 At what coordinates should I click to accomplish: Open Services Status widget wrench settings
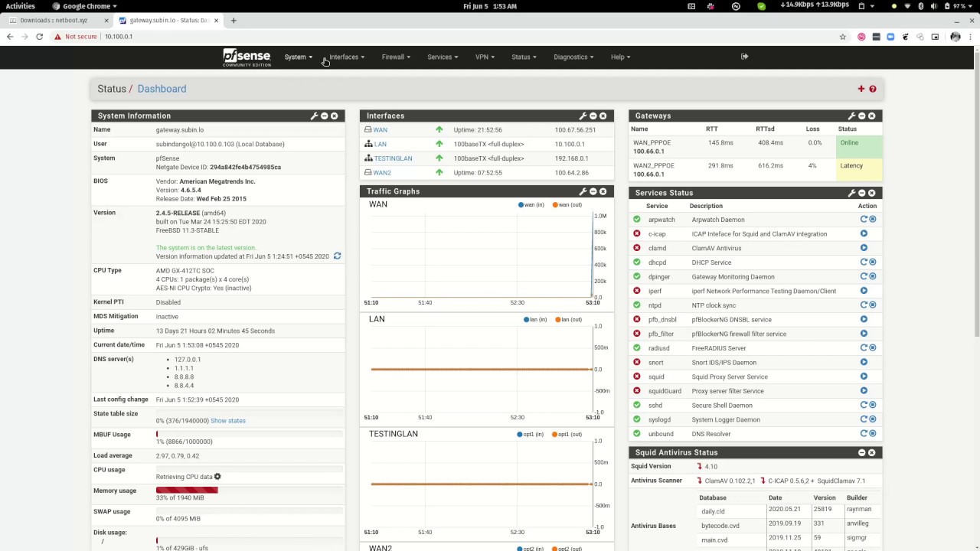click(851, 193)
